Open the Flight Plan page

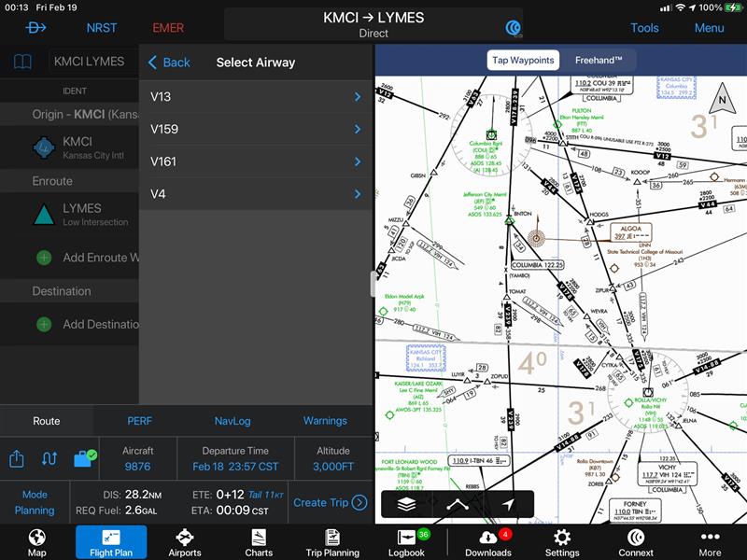tap(111, 542)
